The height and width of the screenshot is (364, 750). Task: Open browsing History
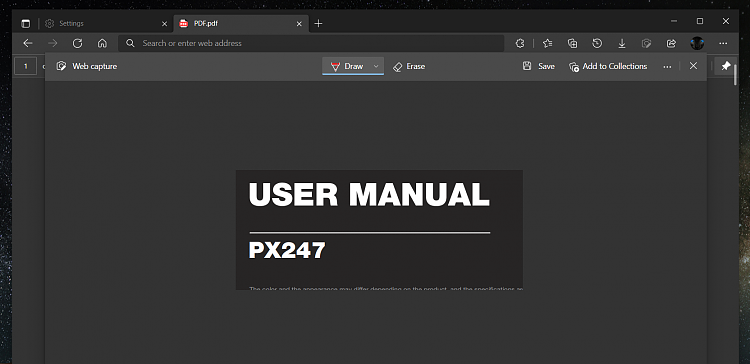point(597,44)
